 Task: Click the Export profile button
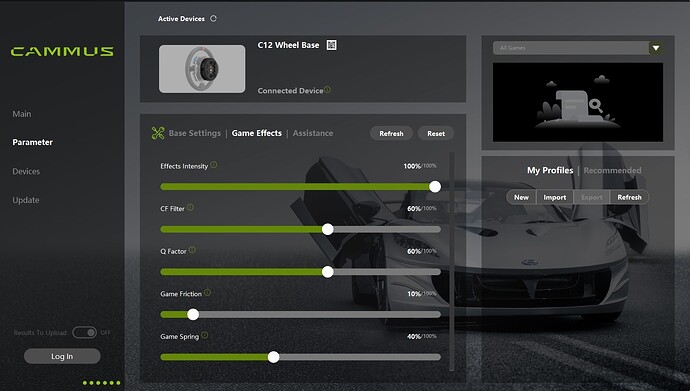click(591, 197)
